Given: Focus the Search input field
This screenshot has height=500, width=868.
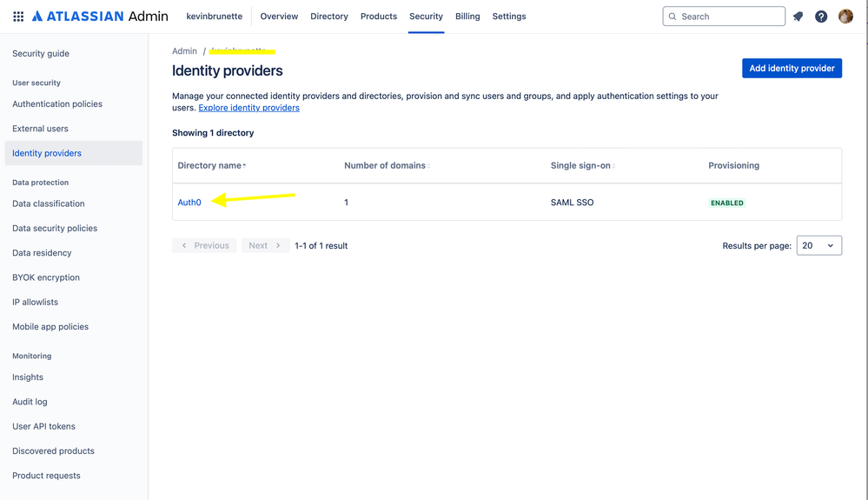Looking at the screenshot, I should [x=724, y=17].
